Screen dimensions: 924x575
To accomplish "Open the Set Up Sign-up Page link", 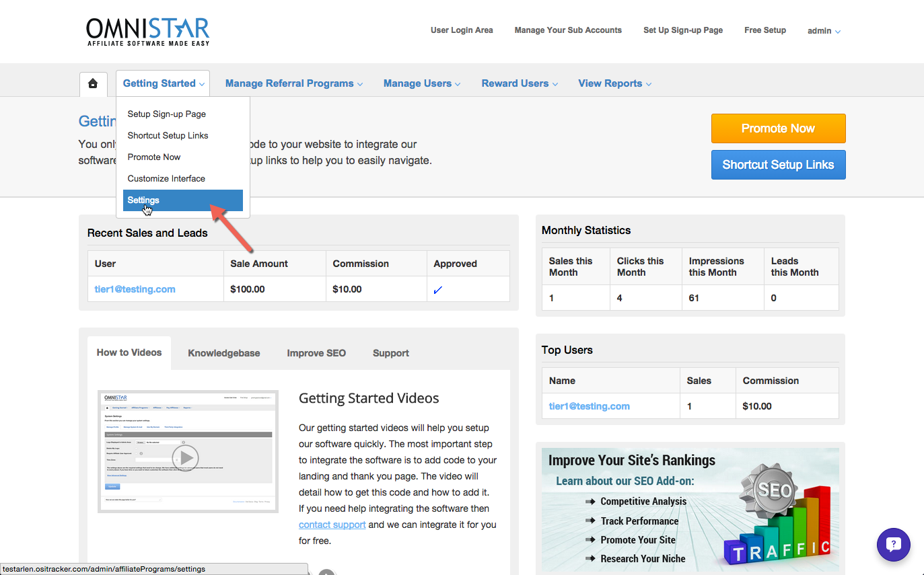I will [x=683, y=30].
